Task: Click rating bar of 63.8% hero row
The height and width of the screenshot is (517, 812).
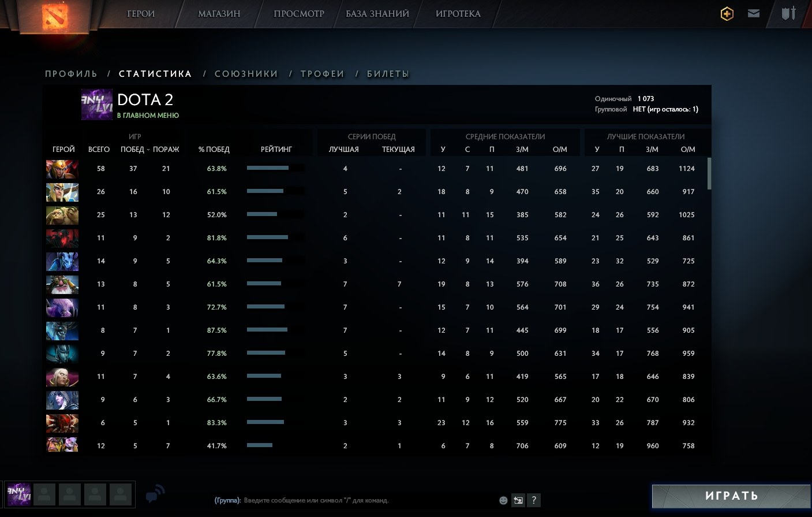Action: (x=275, y=168)
